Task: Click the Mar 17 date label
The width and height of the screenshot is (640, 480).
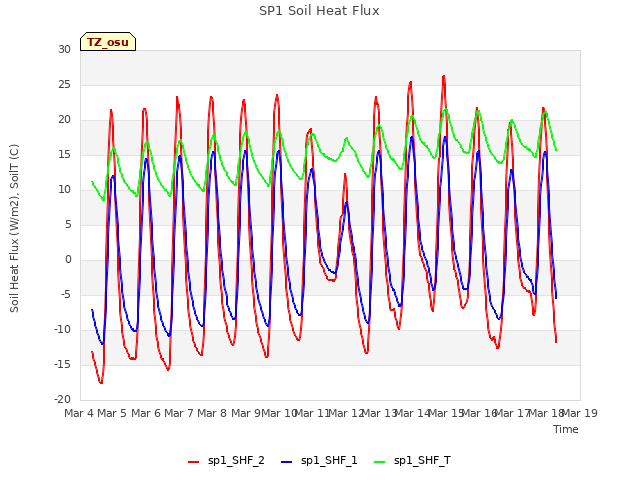Action: click(513, 413)
